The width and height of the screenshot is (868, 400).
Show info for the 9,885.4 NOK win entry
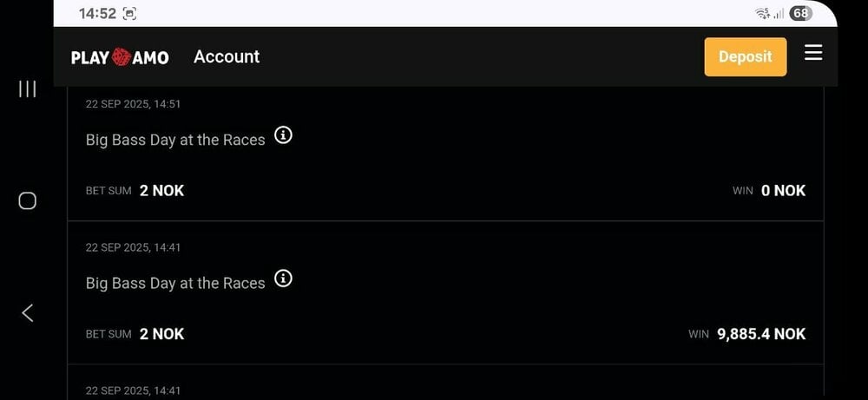[284, 279]
